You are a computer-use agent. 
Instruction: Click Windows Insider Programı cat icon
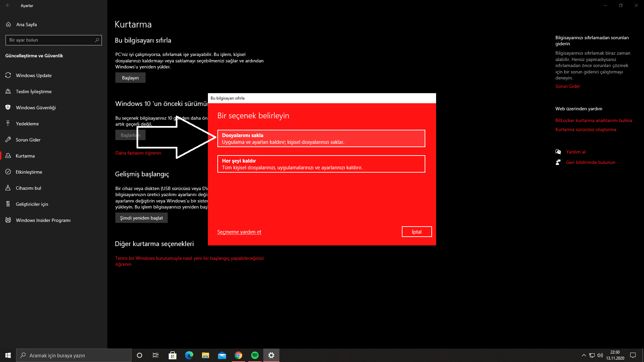click(x=8, y=220)
